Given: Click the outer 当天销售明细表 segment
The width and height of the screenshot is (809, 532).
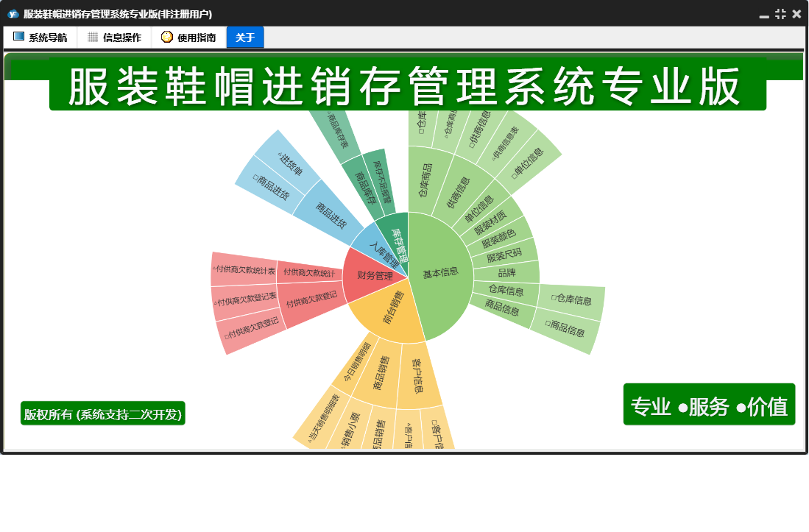Looking at the screenshot, I should pyautogui.click(x=322, y=419).
